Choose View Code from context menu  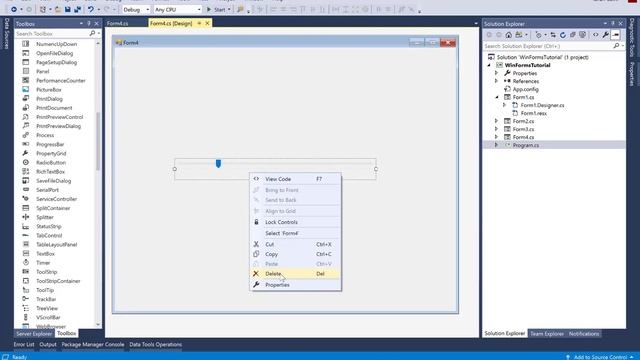tap(295, 179)
